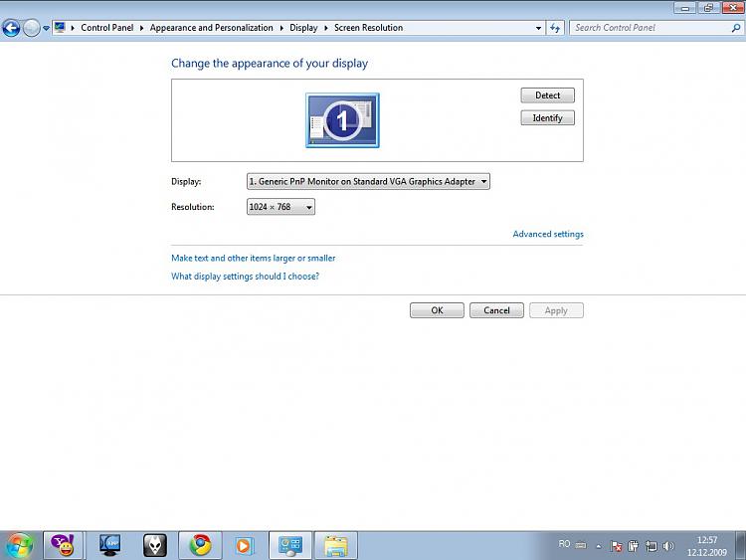Click the keyboard icon in tray
The image size is (746, 560).
[x=581, y=545]
